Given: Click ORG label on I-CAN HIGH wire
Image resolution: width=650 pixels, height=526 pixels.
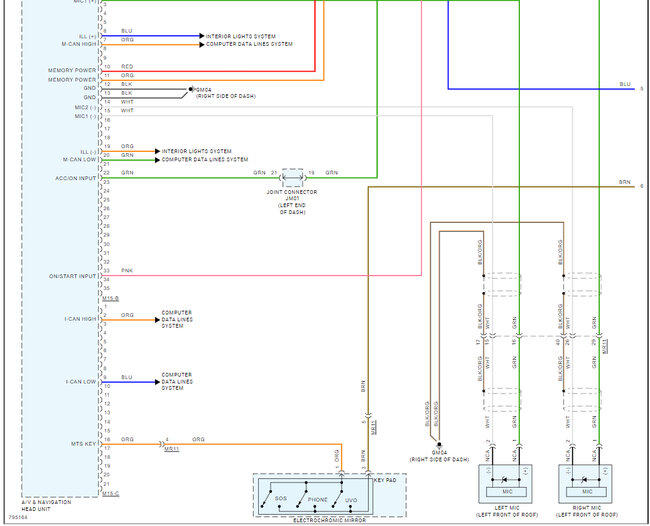Looking at the screenshot, I should (127, 315).
